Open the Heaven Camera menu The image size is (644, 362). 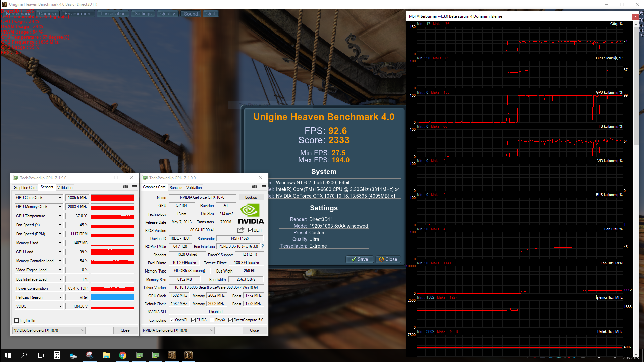47,14
